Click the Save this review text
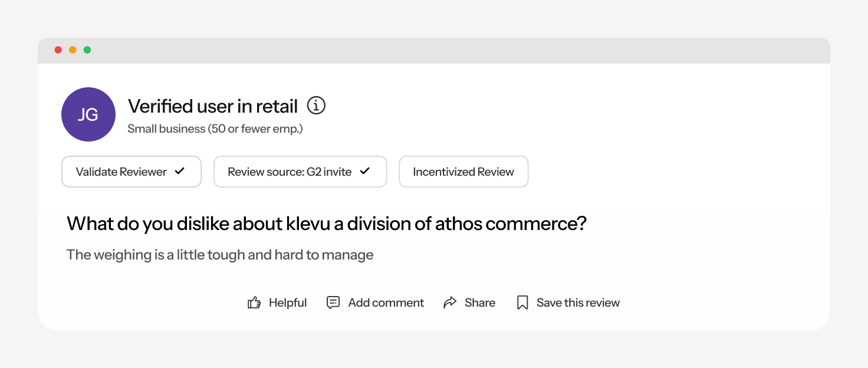The height and width of the screenshot is (368, 868). pyautogui.click(x=578, y=303)
